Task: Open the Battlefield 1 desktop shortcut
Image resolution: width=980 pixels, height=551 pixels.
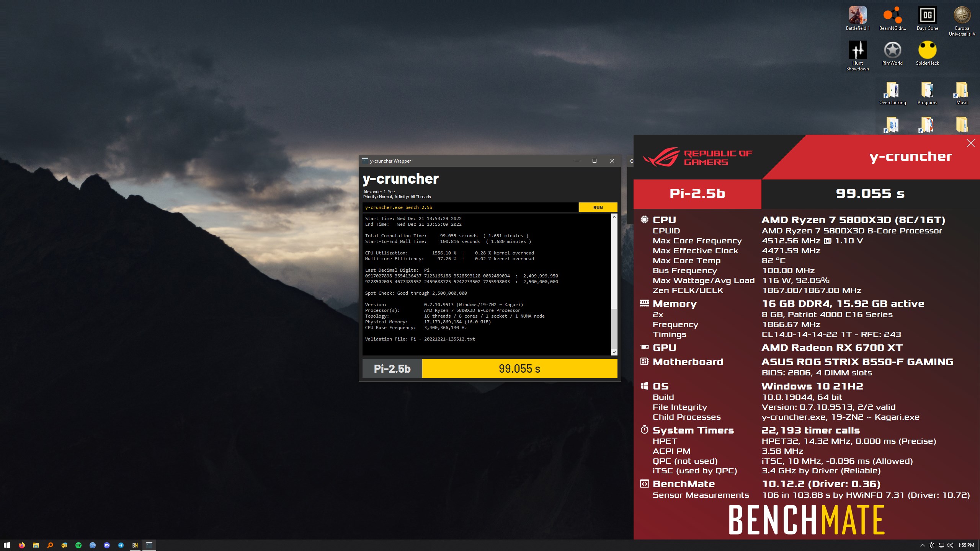Action: (857, 18)
